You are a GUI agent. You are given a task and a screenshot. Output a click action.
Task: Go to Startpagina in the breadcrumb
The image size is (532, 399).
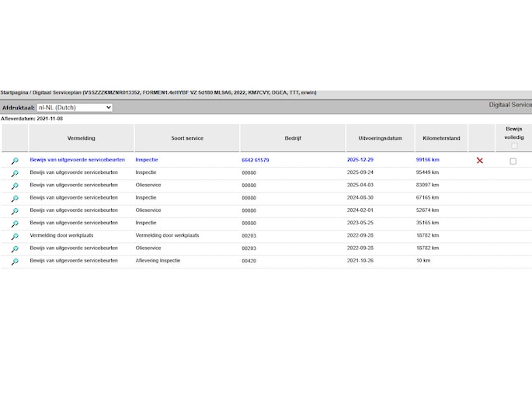(x=16, y=92)
